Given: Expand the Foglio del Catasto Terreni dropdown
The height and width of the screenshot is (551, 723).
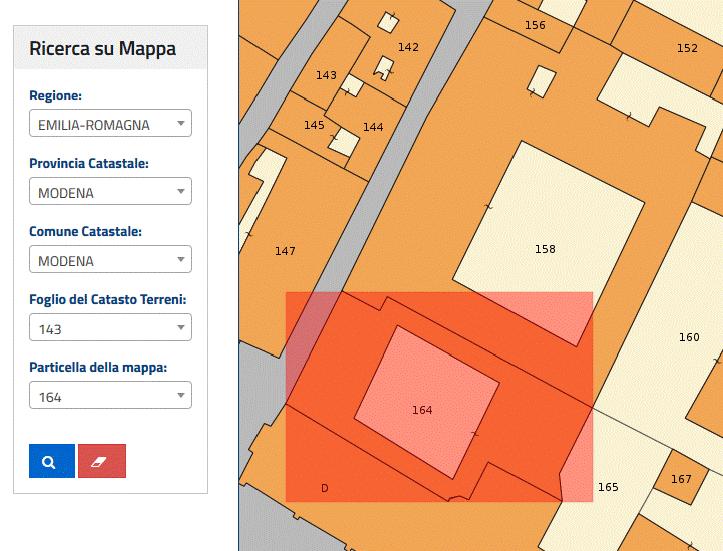Looking at the screenshot, I should pos(110,327).
